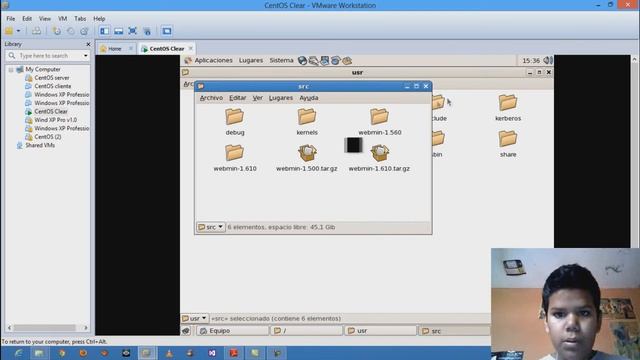Screen dimensions: 640x360
Task: Close the Library panel
Action: click(88, 44)
